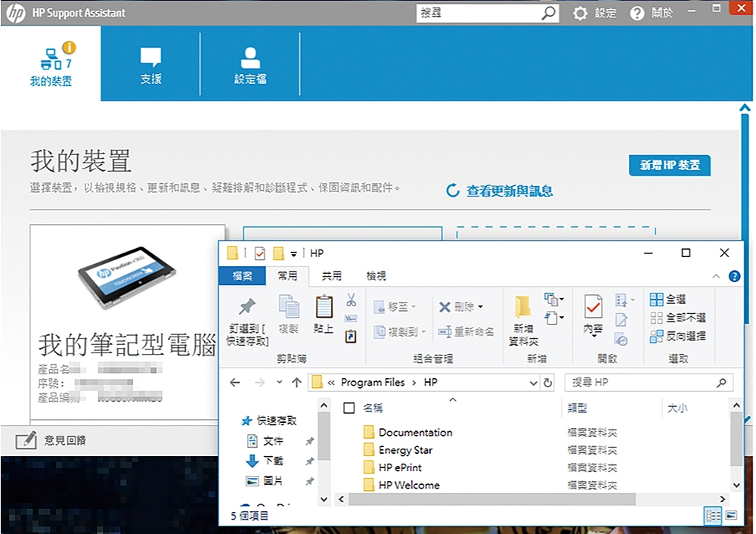
Task: Go up one folder level in Explorer
Action: (x=296, y=383)
